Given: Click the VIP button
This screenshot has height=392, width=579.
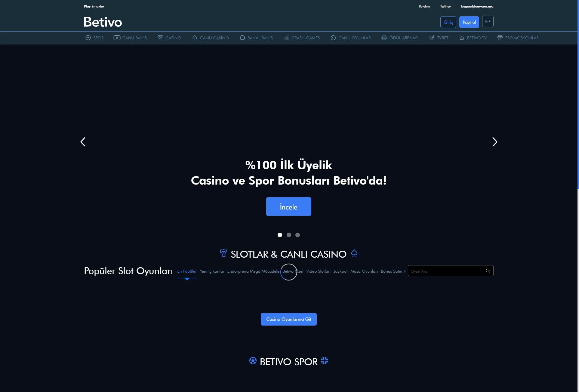Looking at the screenshot, I should click(488, 21).
